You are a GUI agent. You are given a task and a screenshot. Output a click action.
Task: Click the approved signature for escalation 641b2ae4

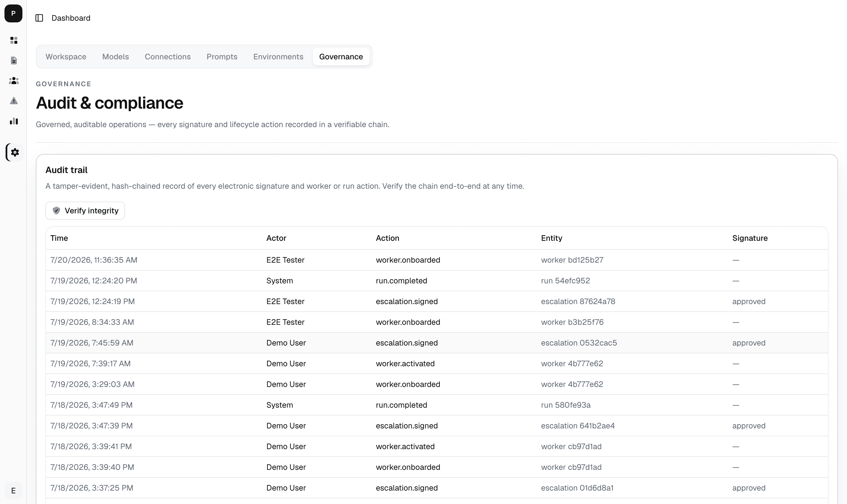749,426
